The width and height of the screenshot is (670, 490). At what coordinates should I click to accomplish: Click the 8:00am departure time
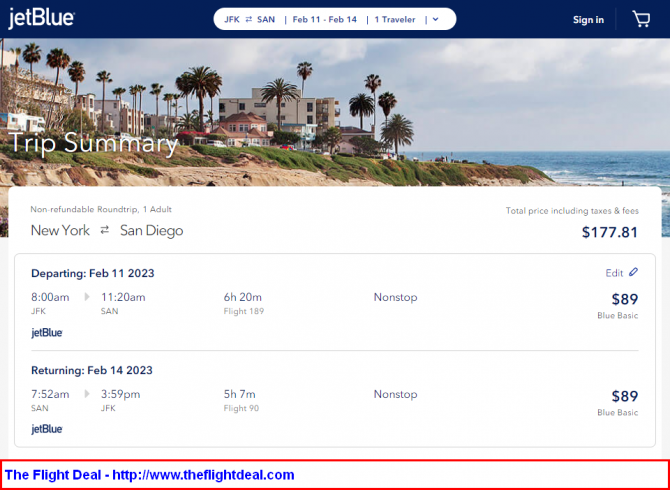click(x=50, y=297)
